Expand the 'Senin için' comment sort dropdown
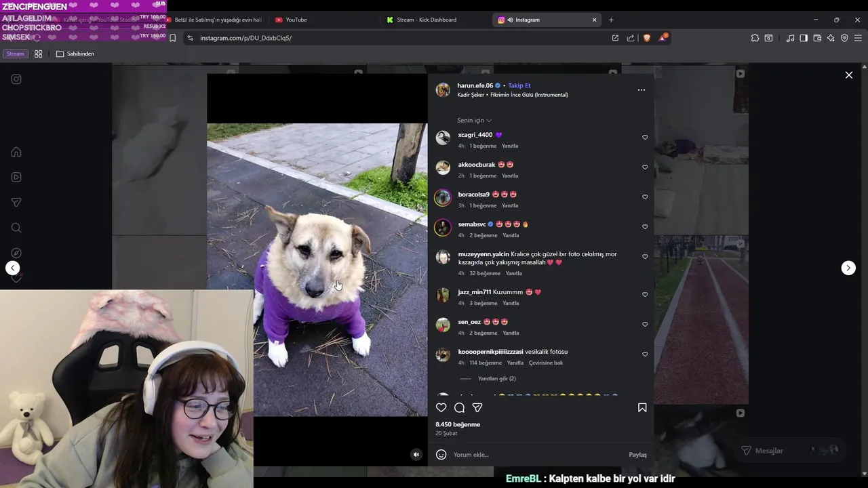The height and width of the screenshot is (488, 868). coord(474,120)
